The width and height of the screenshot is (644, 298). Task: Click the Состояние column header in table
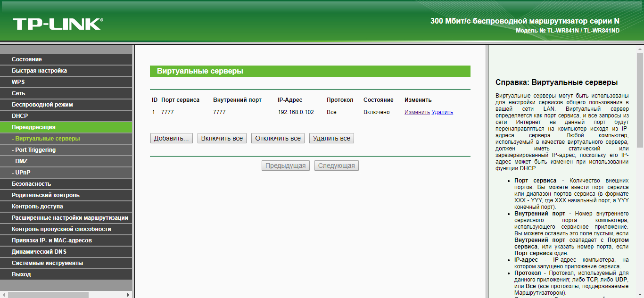click(x=378, y=100)
